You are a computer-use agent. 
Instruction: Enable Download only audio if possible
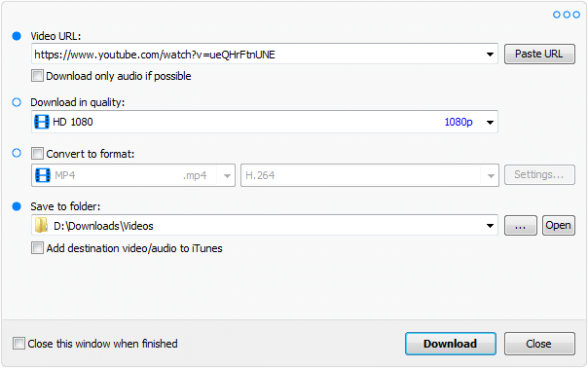[x=37, y=75]
